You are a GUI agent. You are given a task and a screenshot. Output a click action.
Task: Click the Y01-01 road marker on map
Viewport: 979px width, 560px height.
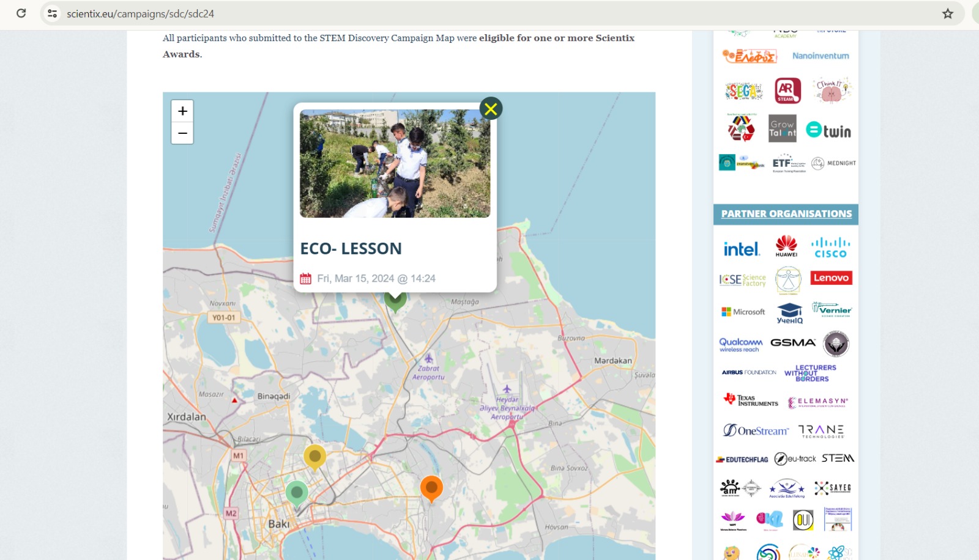[223, 317]
